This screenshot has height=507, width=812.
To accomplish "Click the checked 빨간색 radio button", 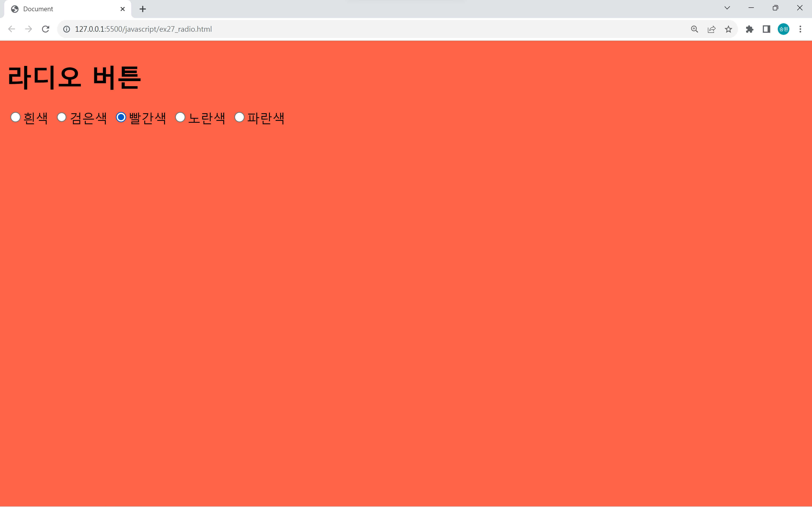I will pos(121,117).
